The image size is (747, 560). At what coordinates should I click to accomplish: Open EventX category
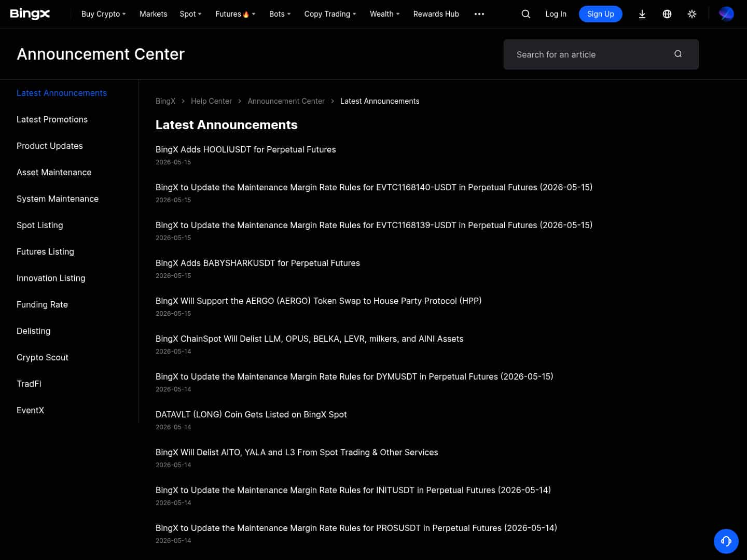(30, 410)
